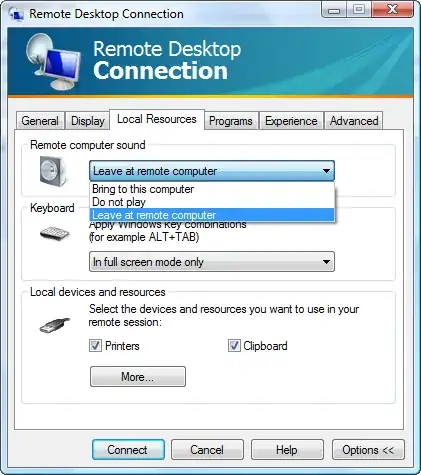The height and width of the screenshot is (475, 421).
Task: Go to the Advanced tab
Action: pyautogui.click(x=354, y=121)
